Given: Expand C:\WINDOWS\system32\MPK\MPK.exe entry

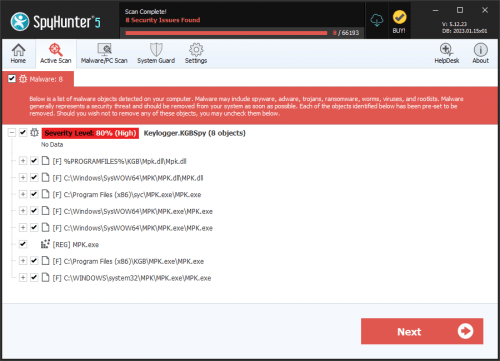Looking at the screenshot, I should click(23, 278).
